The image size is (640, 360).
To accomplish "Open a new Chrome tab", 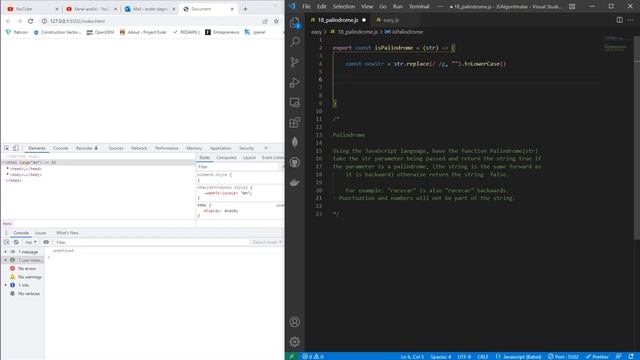I will click(245, 9).
